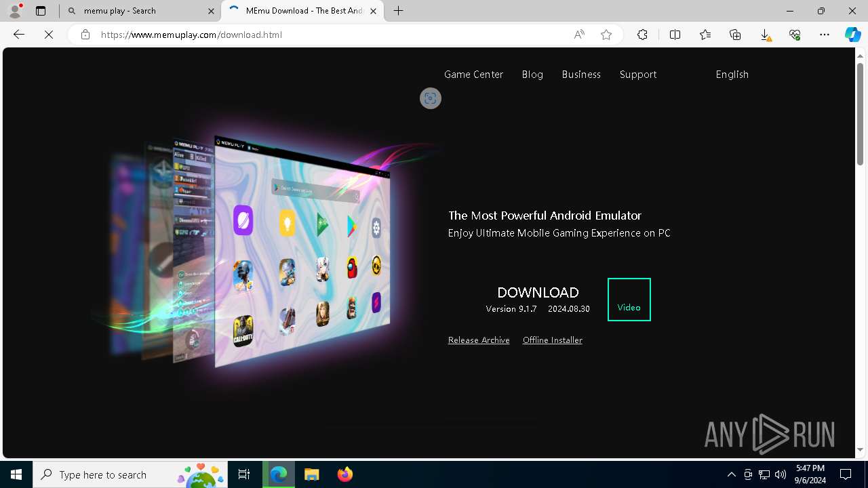This screenshot has width=868, height=488.
Task: Open the volume control tray icon
Action: 780,474
